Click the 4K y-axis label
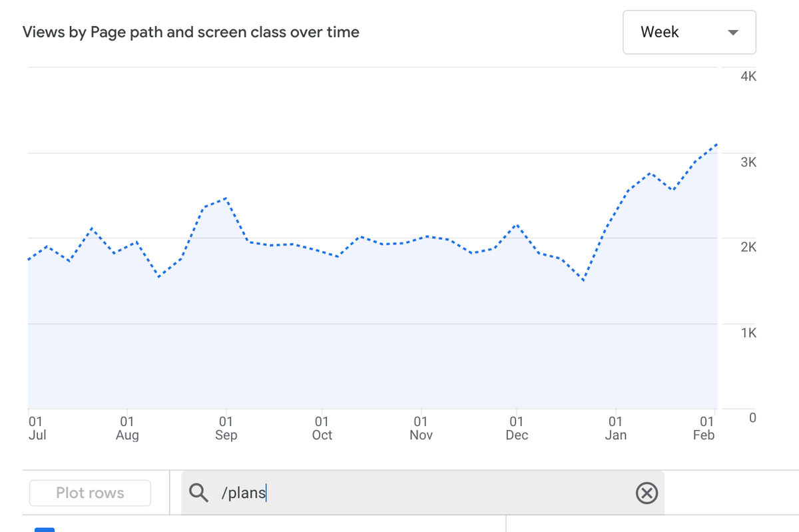This screenshot has height=532, width=799. click(x=748, y=77)
